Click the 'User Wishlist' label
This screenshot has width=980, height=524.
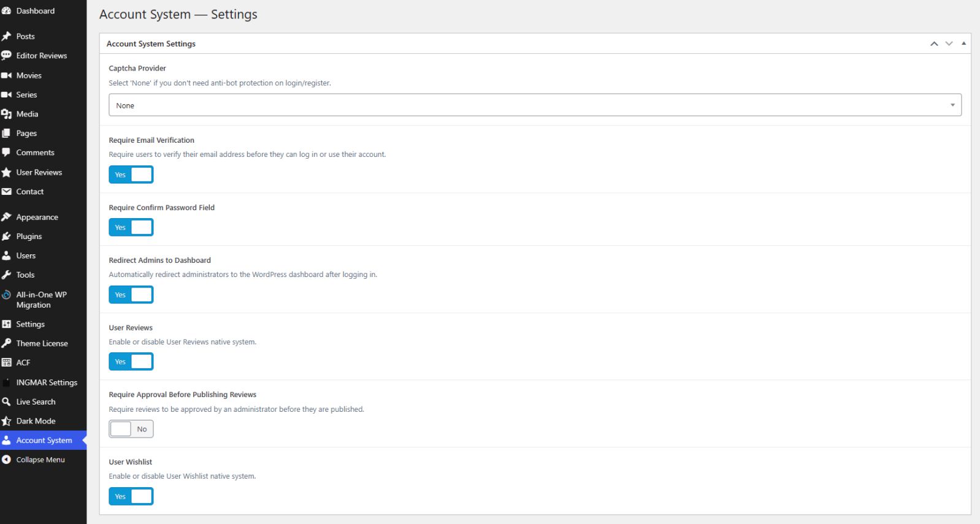(130, 462)
